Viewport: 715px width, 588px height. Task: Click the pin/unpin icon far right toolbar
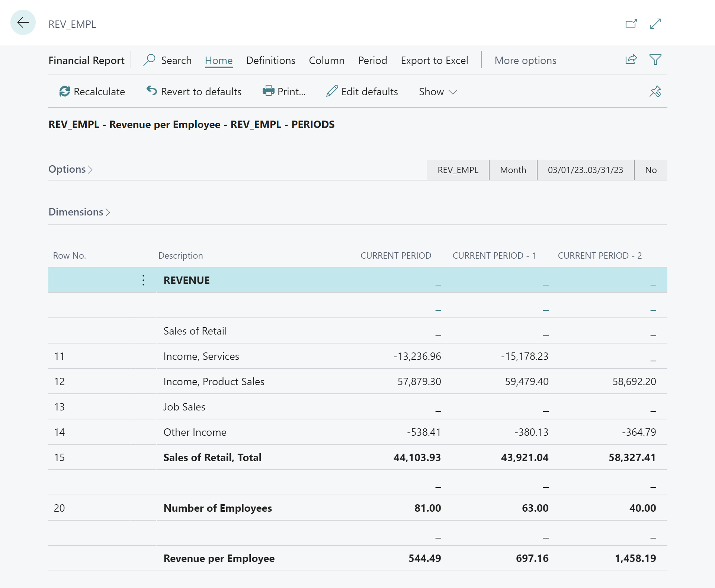pyautogui.click(x=655, y=92)
